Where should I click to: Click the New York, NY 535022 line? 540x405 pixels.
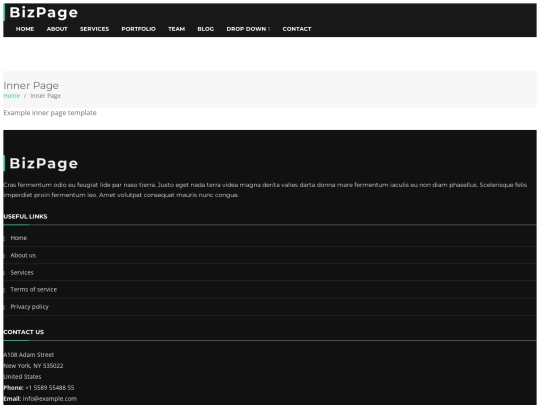[x=33, y=366]
